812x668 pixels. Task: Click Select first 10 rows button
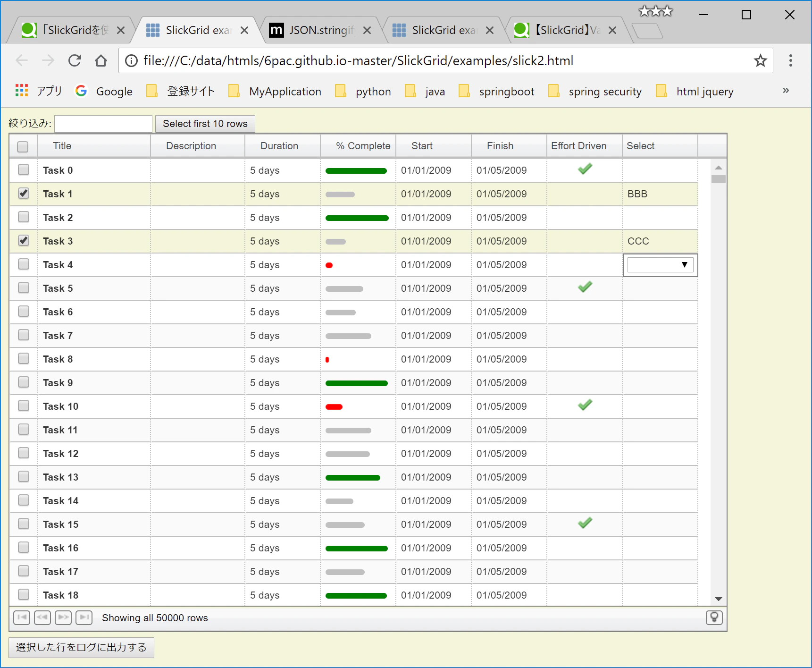pyautogui.click(x=205, y=124)
